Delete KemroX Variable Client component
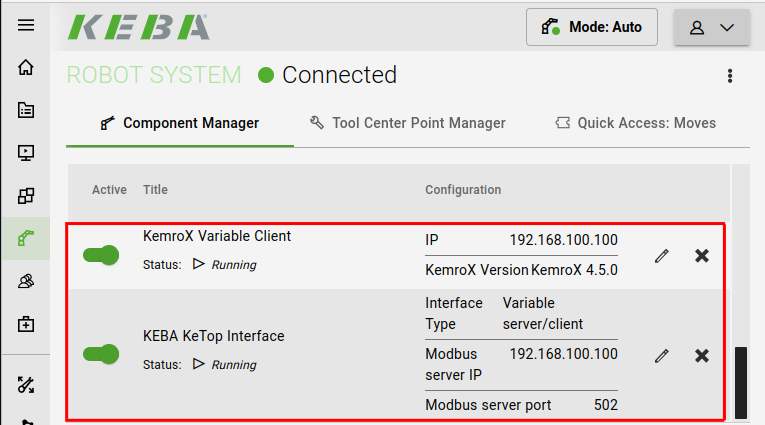765x425 pixels. (702, 256)
